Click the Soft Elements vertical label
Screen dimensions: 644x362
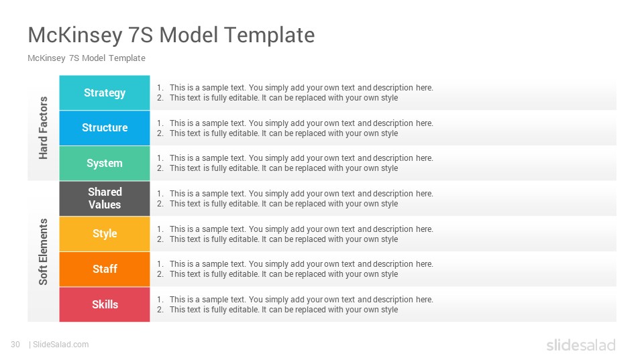coord(43,251)
